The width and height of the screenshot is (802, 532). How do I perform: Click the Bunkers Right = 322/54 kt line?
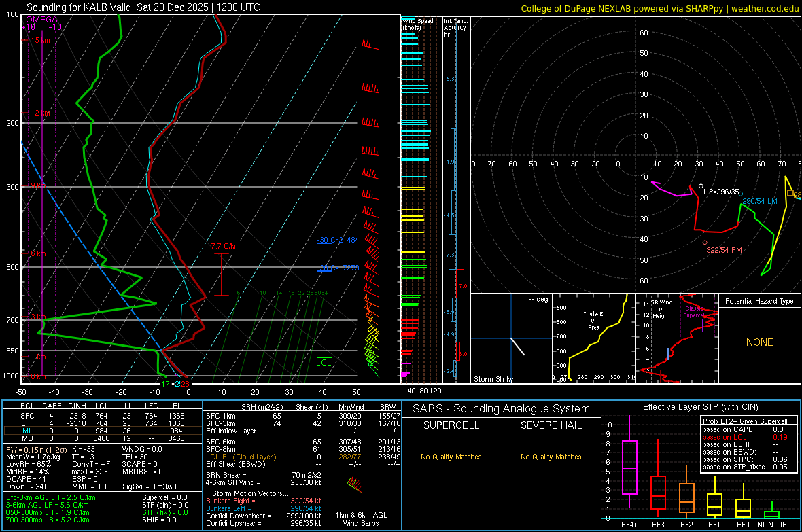point(264,501)
